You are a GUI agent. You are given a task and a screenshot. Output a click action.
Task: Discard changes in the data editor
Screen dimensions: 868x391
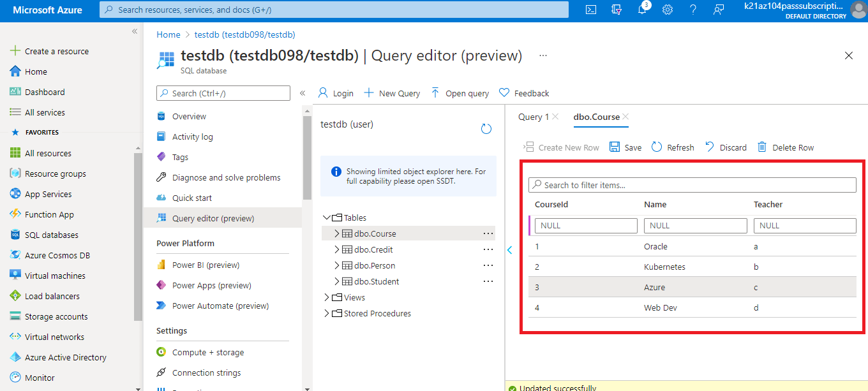726,147
